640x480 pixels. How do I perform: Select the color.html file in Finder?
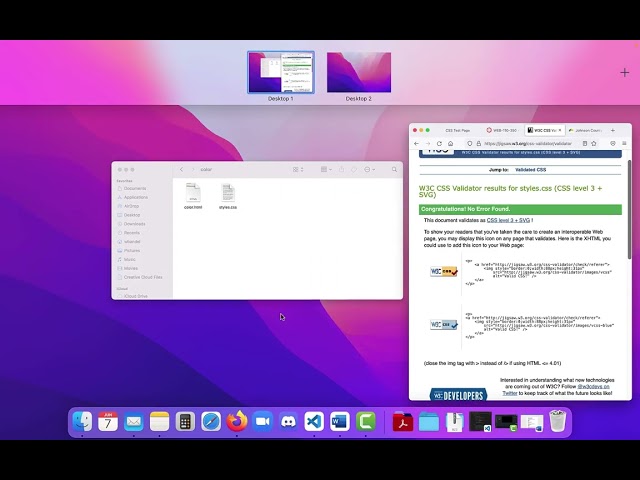click(193, 196)
